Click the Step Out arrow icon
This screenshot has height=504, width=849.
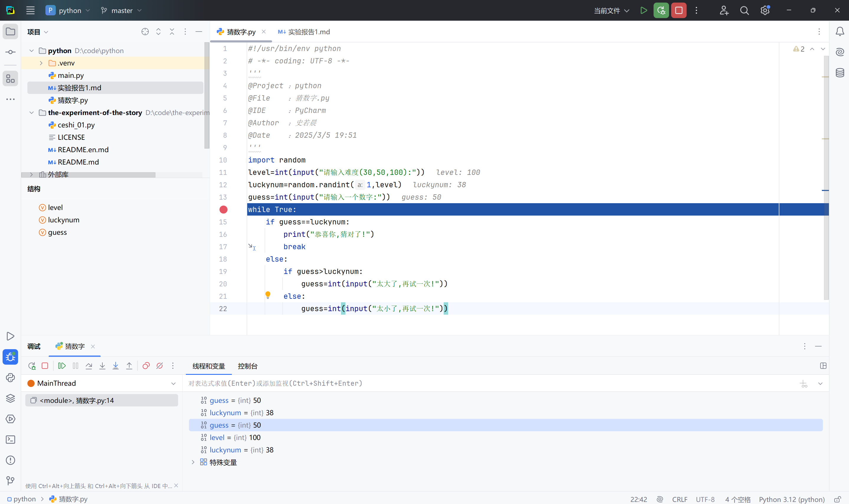click(129, 366)
